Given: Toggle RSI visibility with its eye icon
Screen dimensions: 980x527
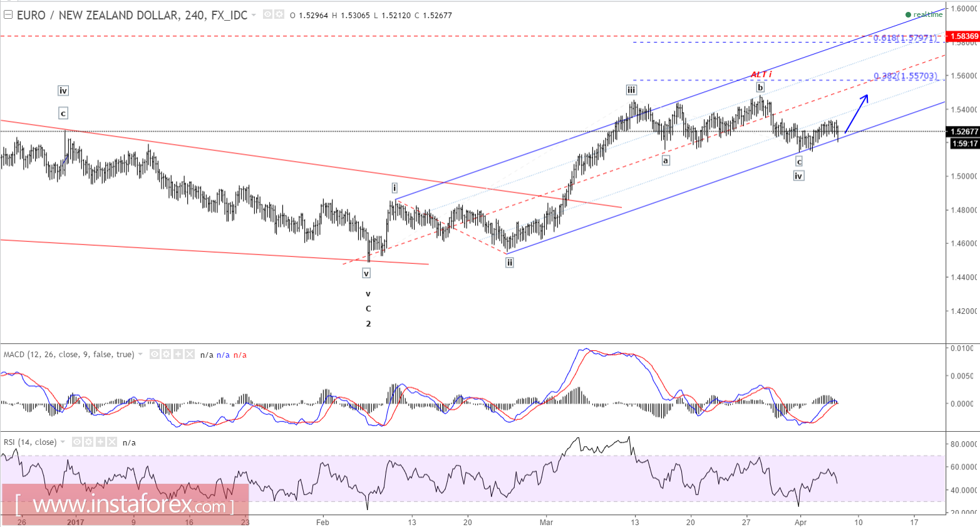Looking at the screenshot, I should point(77,442).
